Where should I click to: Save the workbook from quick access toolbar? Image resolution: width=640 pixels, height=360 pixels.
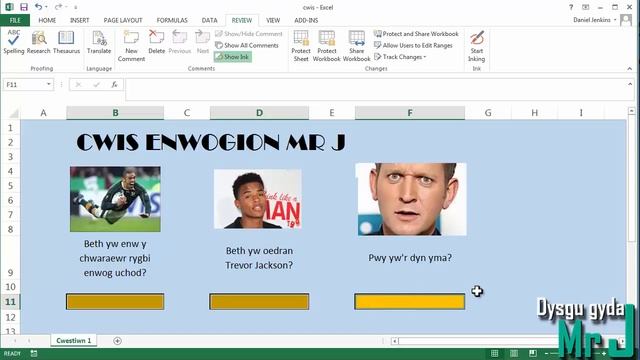click(x=24, y=7)
